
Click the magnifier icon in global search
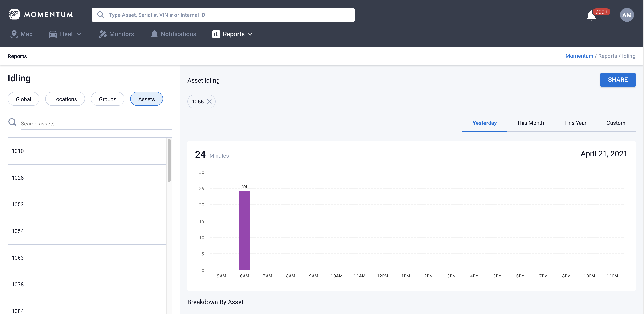pos(100,15)
